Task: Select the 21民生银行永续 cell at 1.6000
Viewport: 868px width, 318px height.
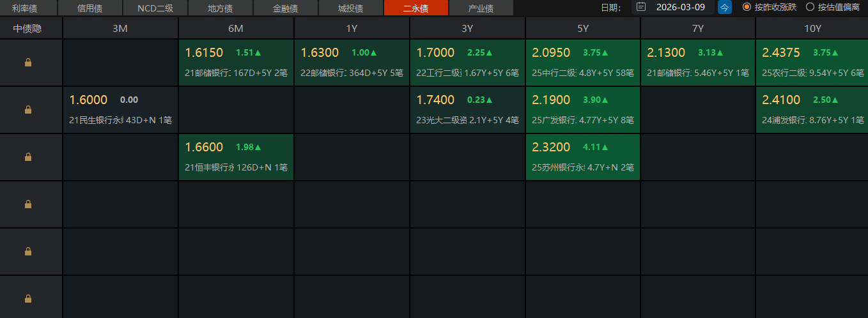Action: tap(120, 110)
